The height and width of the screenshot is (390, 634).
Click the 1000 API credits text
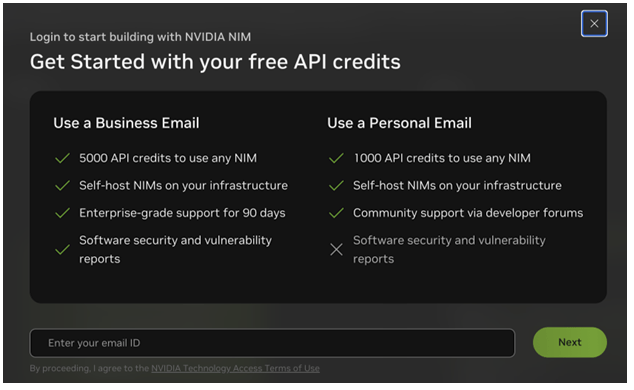[x=442, y=158]
